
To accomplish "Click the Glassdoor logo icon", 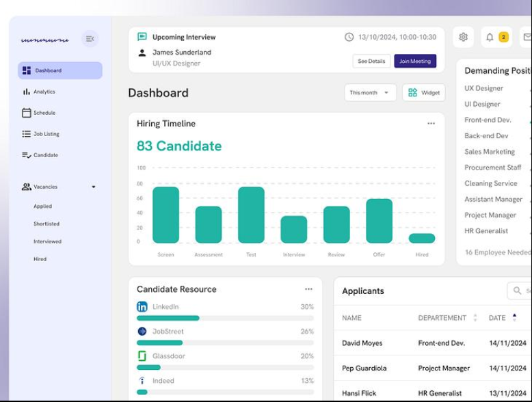I will point(142,356).
